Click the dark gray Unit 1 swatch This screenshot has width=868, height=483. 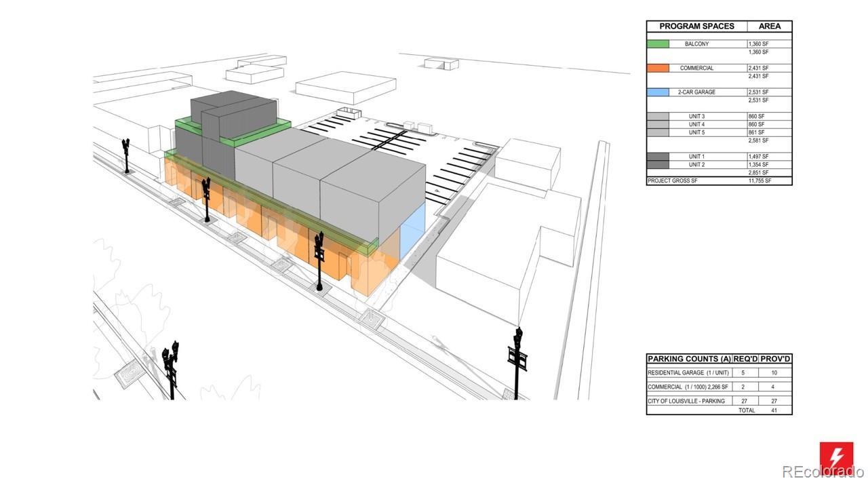click(658, 157)
